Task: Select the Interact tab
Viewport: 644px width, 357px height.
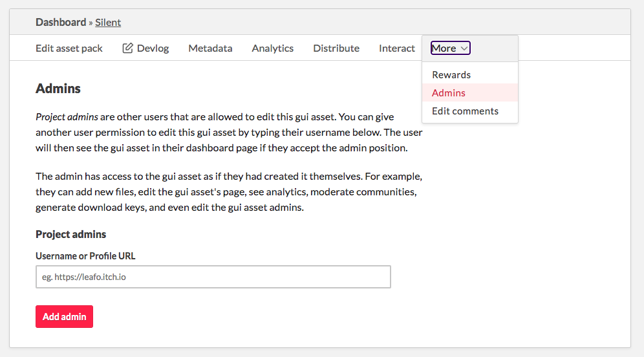Action: (397, 49)
